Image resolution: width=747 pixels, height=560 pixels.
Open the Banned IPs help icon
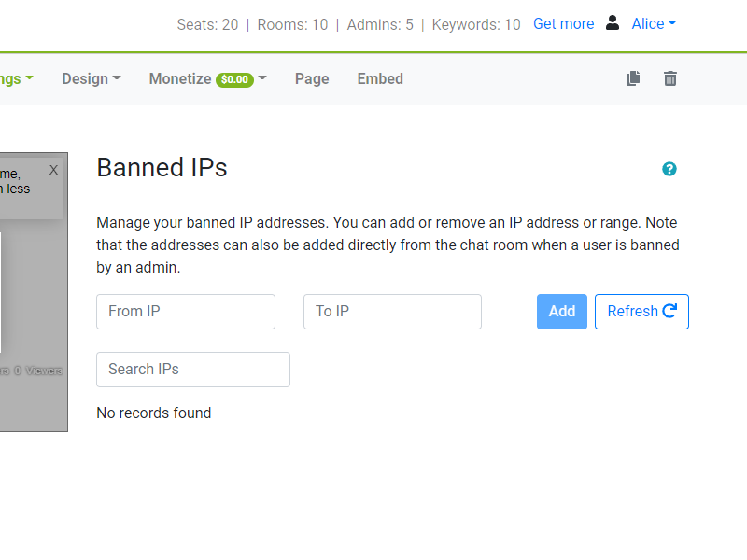pyautogui.click(x=669, y=169)
